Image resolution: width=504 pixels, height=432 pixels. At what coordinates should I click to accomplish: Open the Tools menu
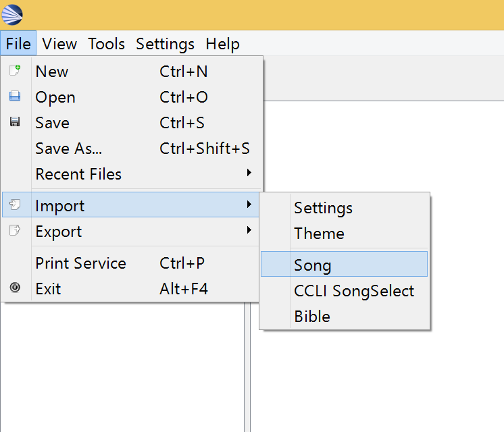point(106,44)
